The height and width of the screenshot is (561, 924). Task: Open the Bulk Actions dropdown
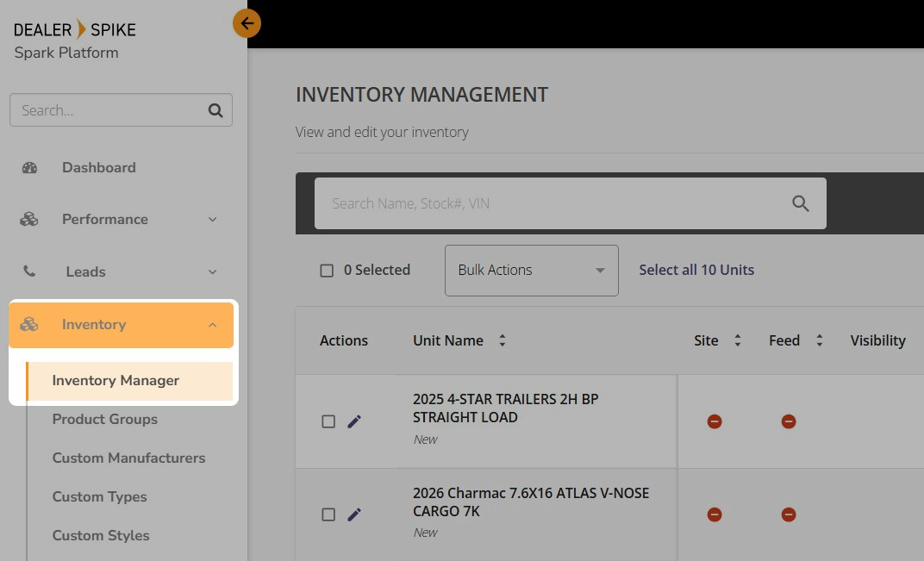click(531, 271)
